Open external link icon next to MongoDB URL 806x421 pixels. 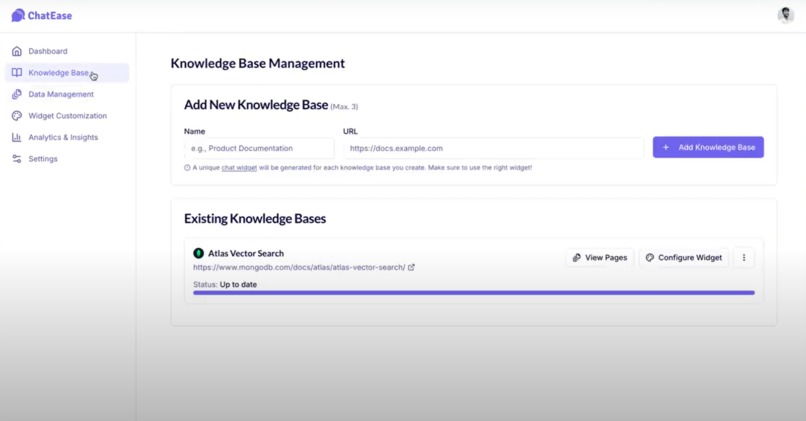point(411,267)
